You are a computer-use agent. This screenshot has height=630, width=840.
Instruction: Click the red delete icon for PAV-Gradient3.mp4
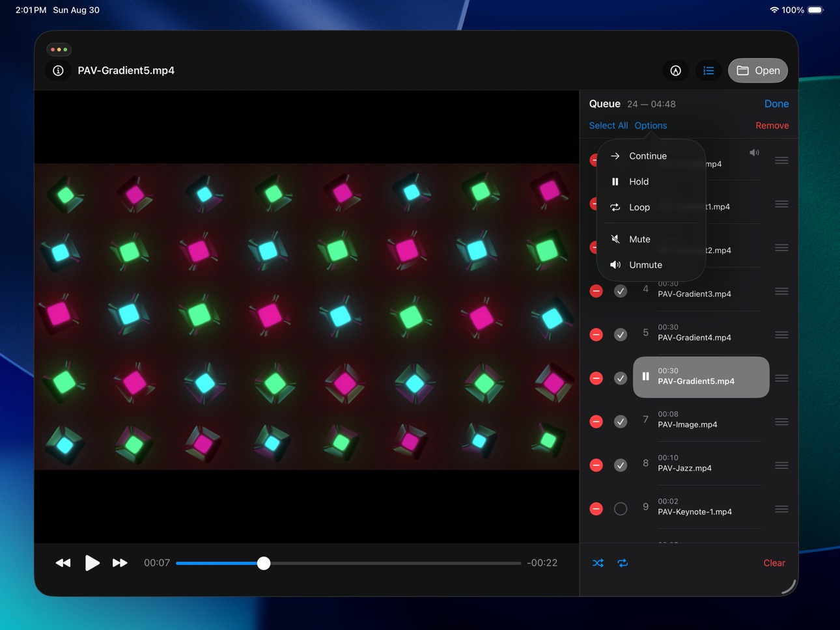point(596,291)
